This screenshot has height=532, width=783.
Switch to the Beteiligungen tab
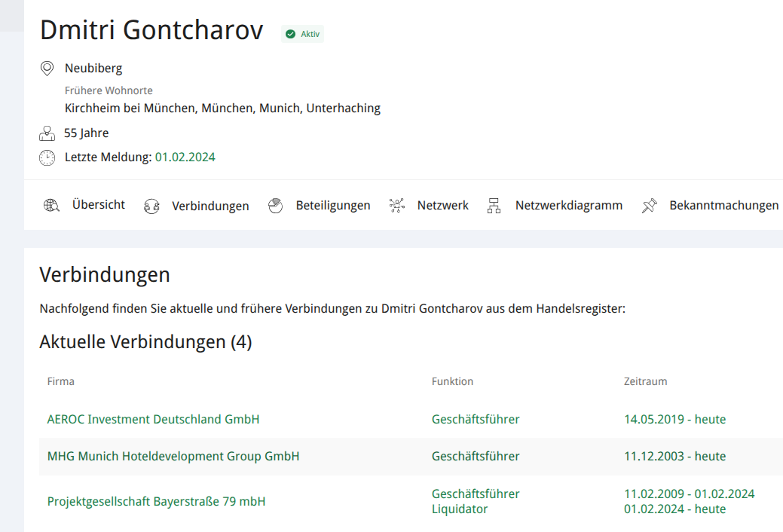(x=332, y=206)
